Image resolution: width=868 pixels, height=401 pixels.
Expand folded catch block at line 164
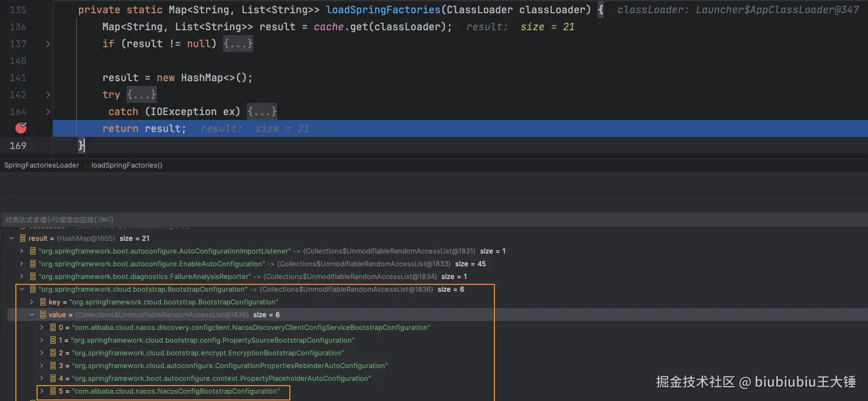(x=48, y=112)
